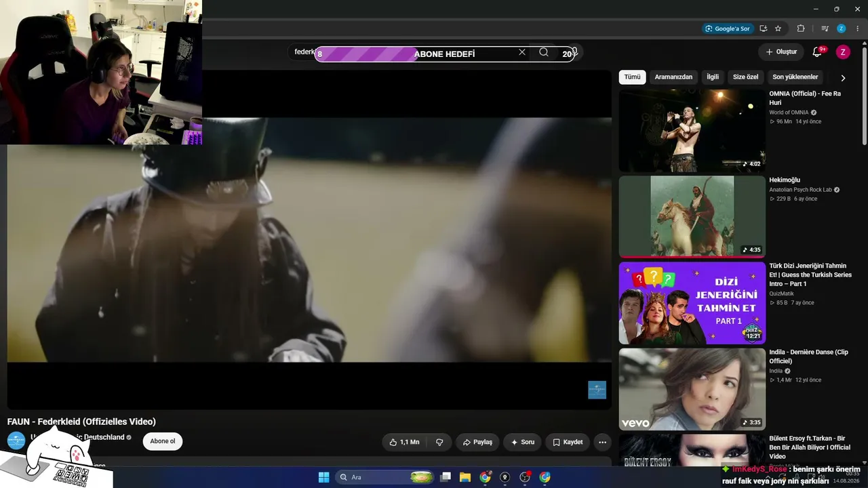Open the Bülent Ersoy ft. Tarkan title link
Screen dimensions: 868x488
[810, 447]
